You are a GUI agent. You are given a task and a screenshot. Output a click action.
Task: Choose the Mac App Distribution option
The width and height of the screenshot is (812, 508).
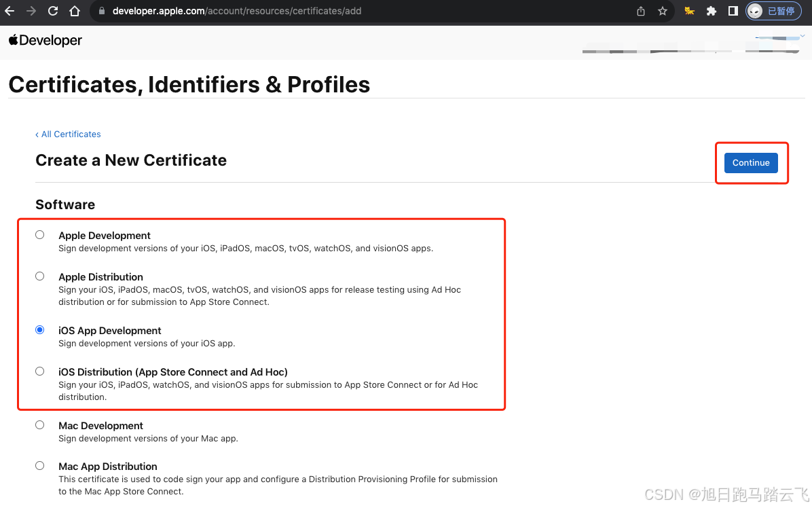(x=40, y=465)
